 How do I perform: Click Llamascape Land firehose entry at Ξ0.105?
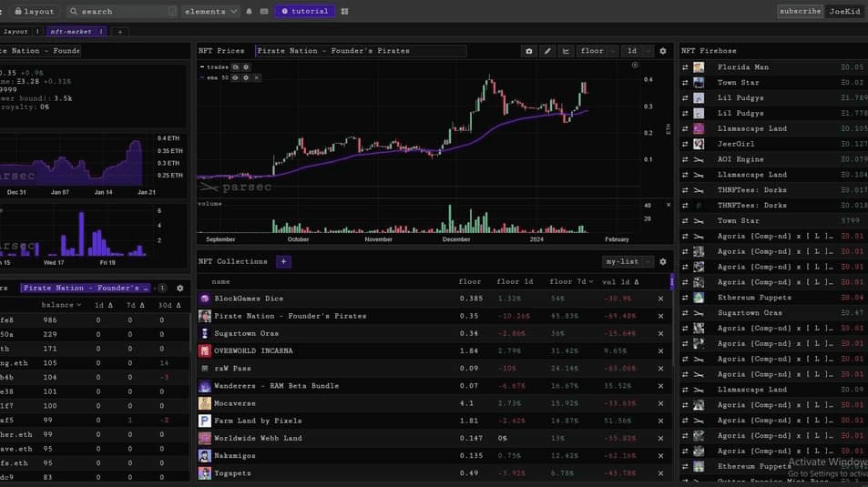click(772, 129)
